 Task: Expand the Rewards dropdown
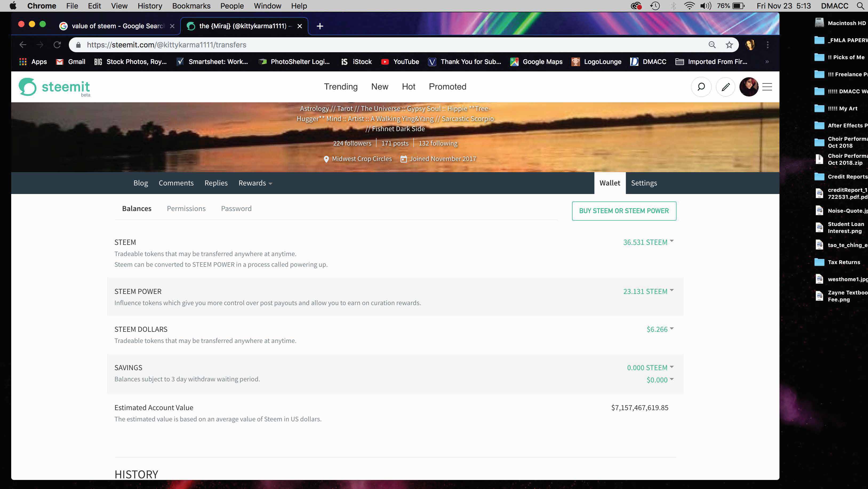point(255,183)
